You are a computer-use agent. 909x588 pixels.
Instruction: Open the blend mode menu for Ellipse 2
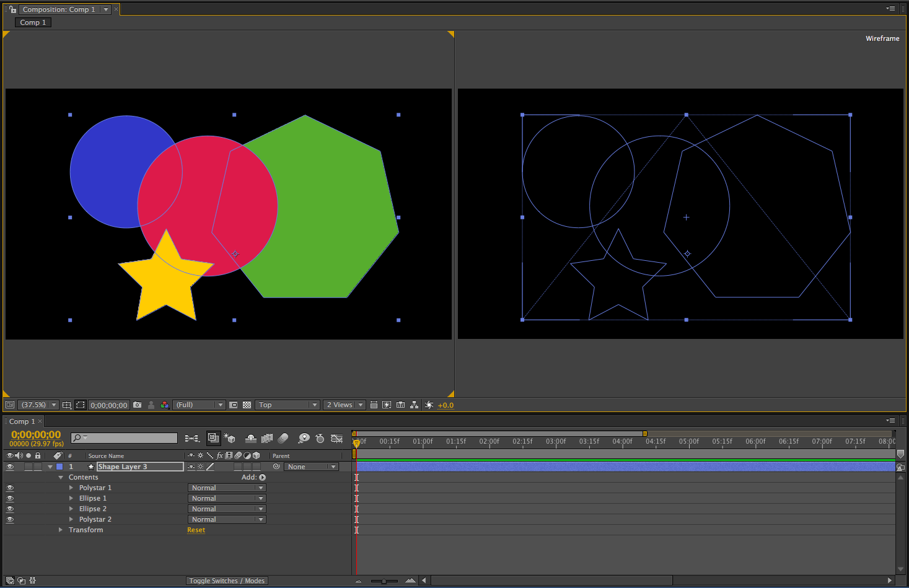226,508
